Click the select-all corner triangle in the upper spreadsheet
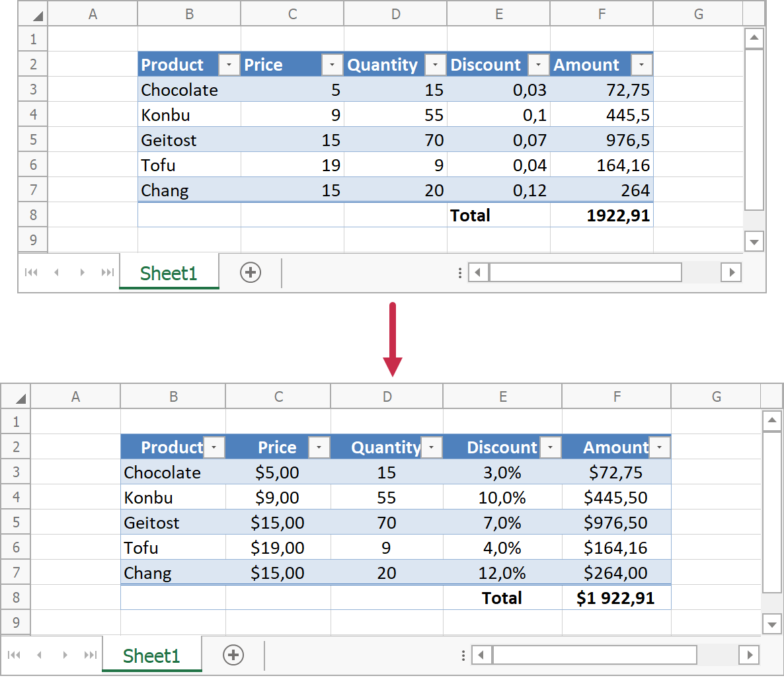Screen dimensions: 784x678 point(37,15)
